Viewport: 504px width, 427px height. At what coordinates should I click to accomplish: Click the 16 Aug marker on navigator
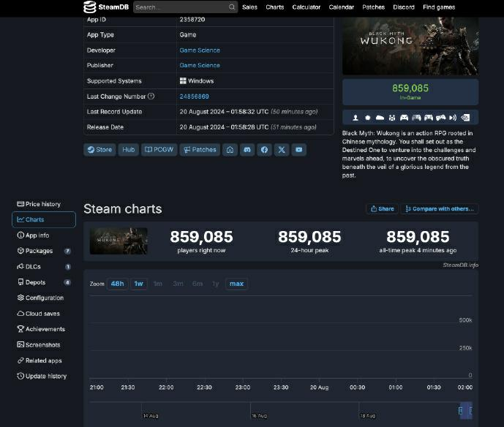coord(259,416)
